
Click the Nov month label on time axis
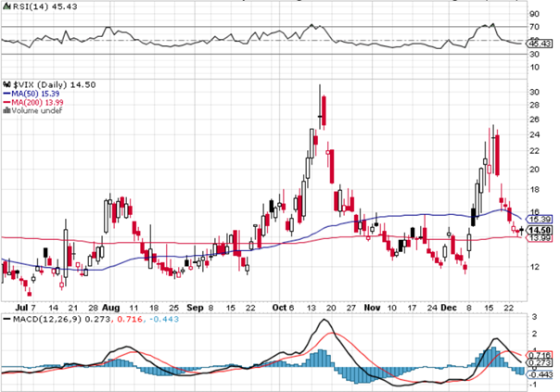click(372, 305)
